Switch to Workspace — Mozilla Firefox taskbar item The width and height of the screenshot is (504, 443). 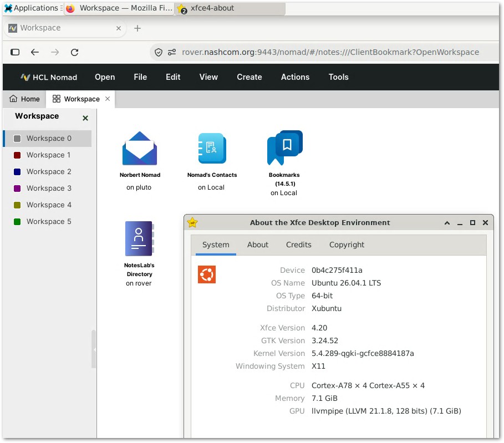(x=119, y=8)
